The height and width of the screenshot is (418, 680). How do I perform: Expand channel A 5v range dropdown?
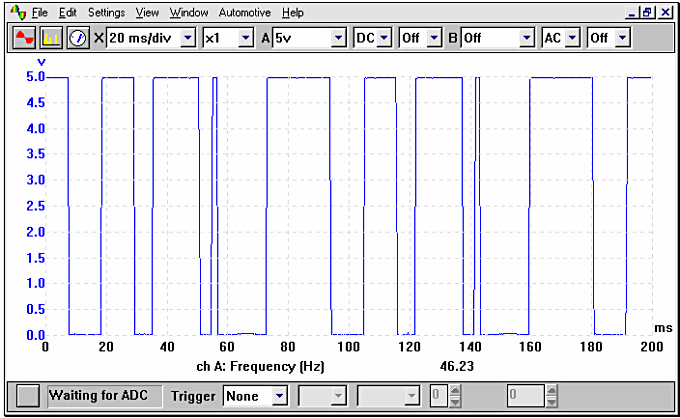pyautogui.click(x=338, y=38)
